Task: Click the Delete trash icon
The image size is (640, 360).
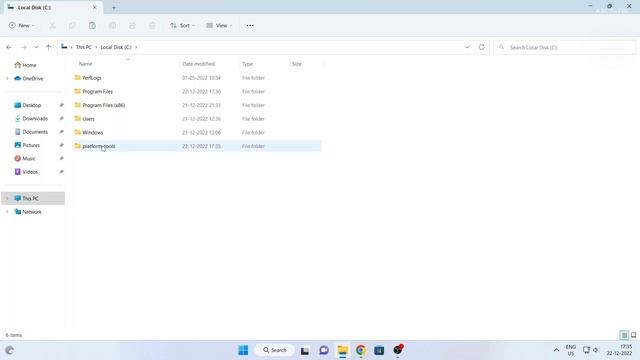Action: 152,25
